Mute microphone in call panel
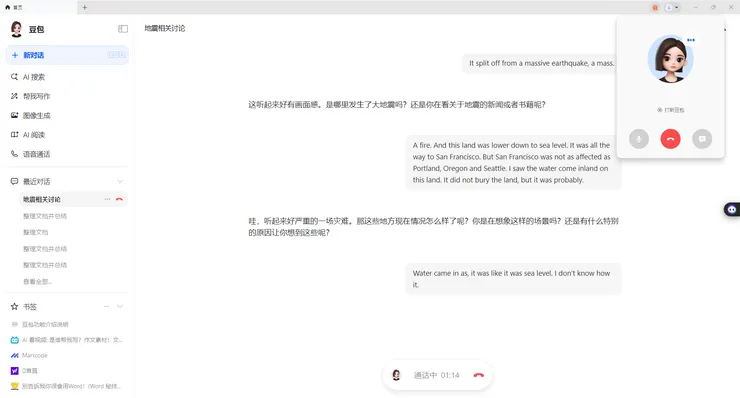The height and width of the screenshot is (398, 740). (639, 139)
